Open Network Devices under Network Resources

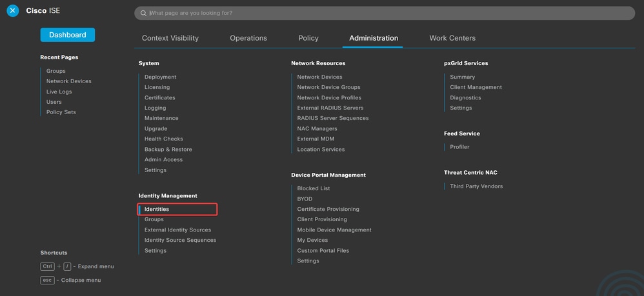pyautogui.click(x=319, y=77)
